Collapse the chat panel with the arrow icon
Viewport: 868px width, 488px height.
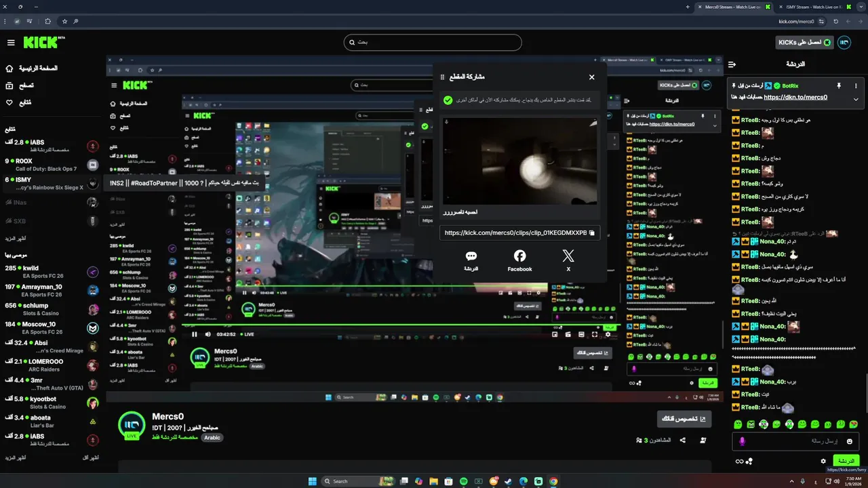[x=732, y=65]
